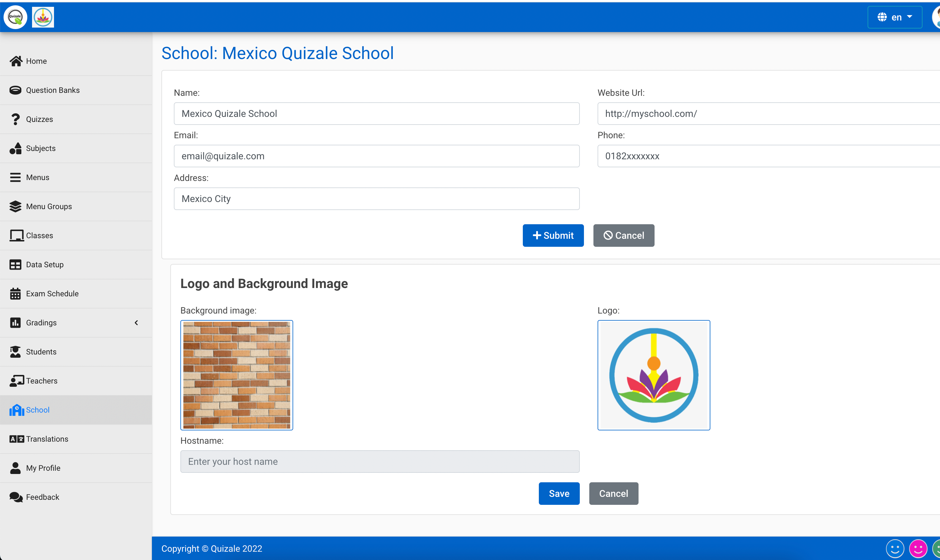Click the graduation cap Students icon
Image resolution: width=940 pixels, height=560 pixels.
pyautogui.click(x=15, y=351)
